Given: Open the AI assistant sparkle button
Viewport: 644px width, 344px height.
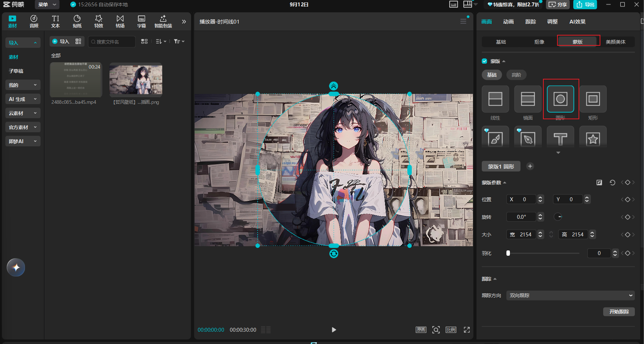Looking at the screenshot, I should (x=16, y=267).
